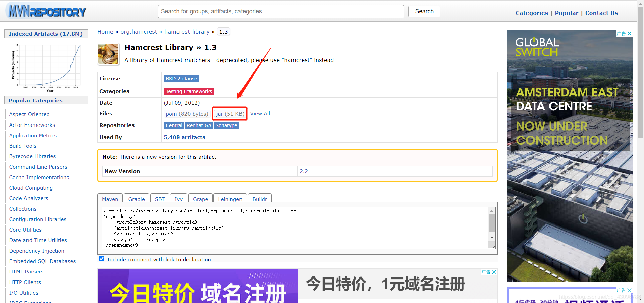Close the domain registration banner ad
This screenshot has height=303, width=644.
point(494,272)
